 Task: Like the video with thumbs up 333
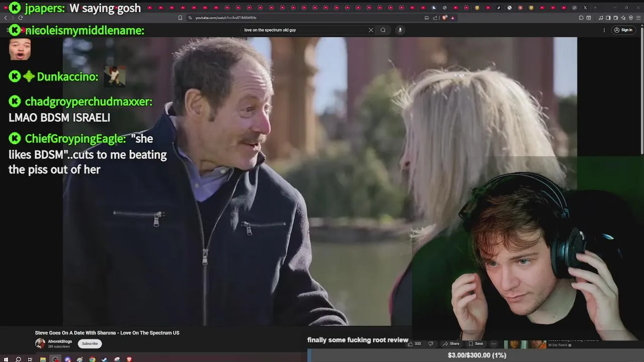(414, 344)
